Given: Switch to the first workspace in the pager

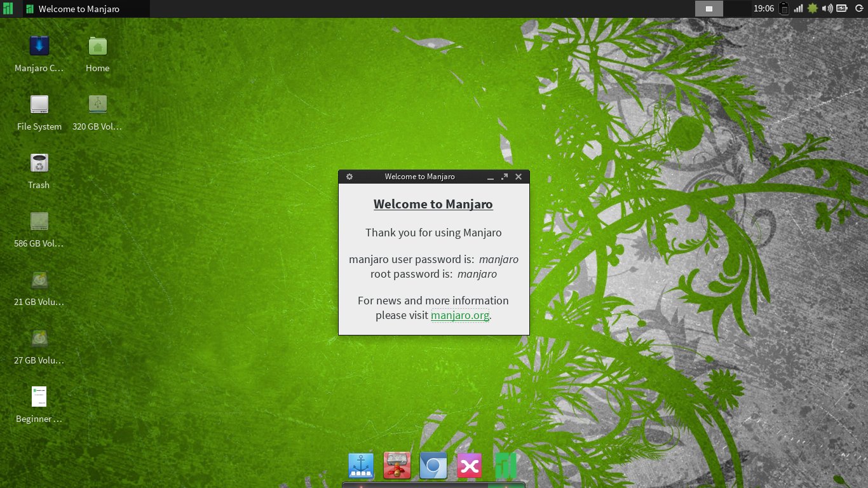Looking at the screenshot, I should coord(709,9).
